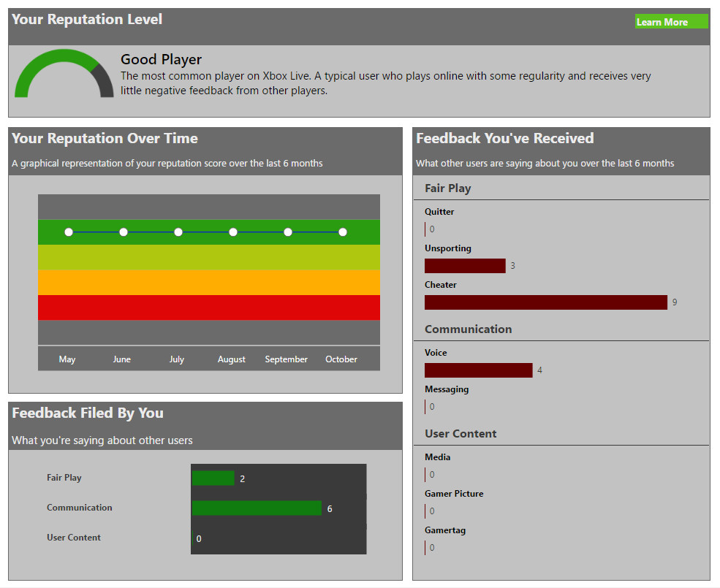Screen dimensions: 720x588
Task: Click the green Fair Play filed bar
Action: [213, 478]
